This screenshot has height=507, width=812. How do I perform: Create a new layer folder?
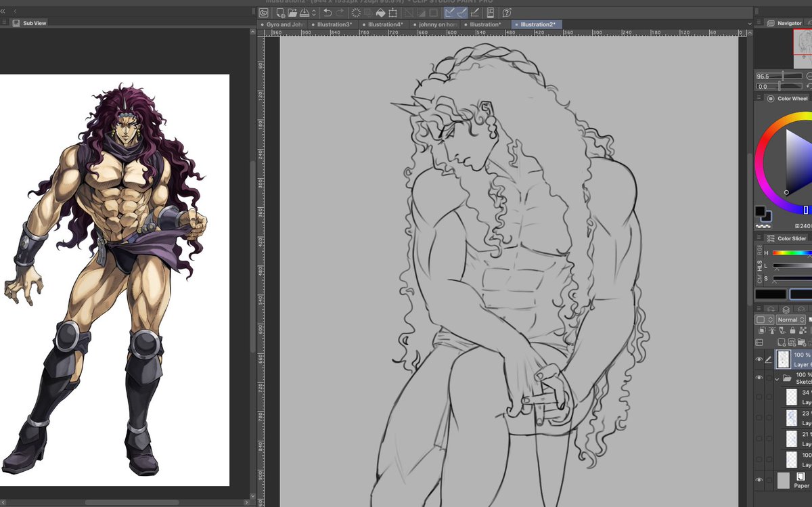pyautogui.click(x=802, y=343)
